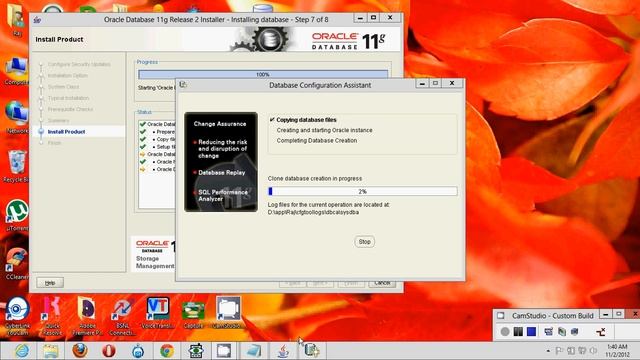Click the Stop button in Database Configuration Assistant
This screenshot has height=360, width=640.
coord(364,242)
